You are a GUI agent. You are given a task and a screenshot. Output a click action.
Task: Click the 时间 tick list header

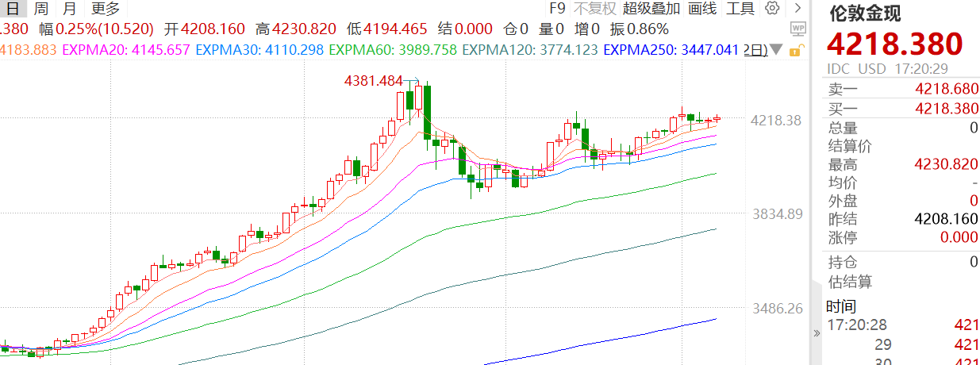[x=841, y=305]
